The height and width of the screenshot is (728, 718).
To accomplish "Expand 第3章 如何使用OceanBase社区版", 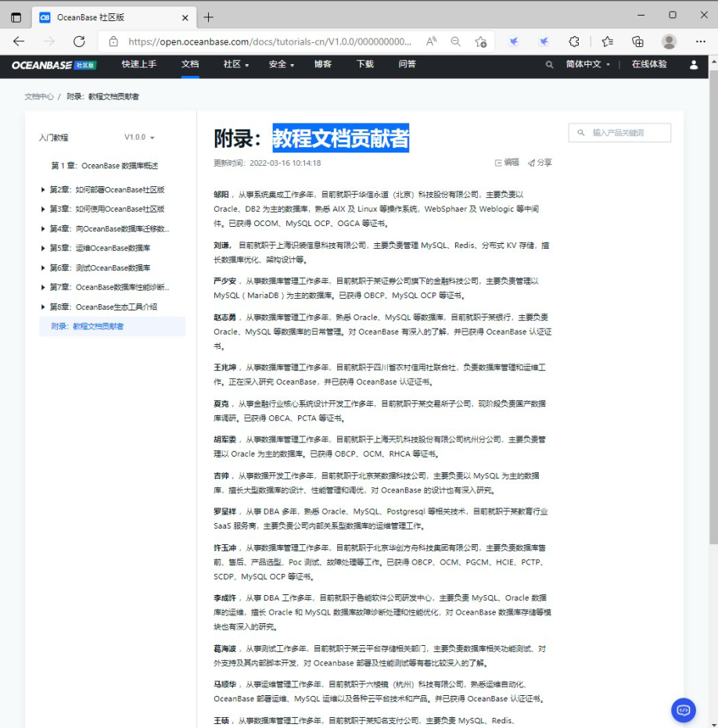I will (x=102, y=209).
